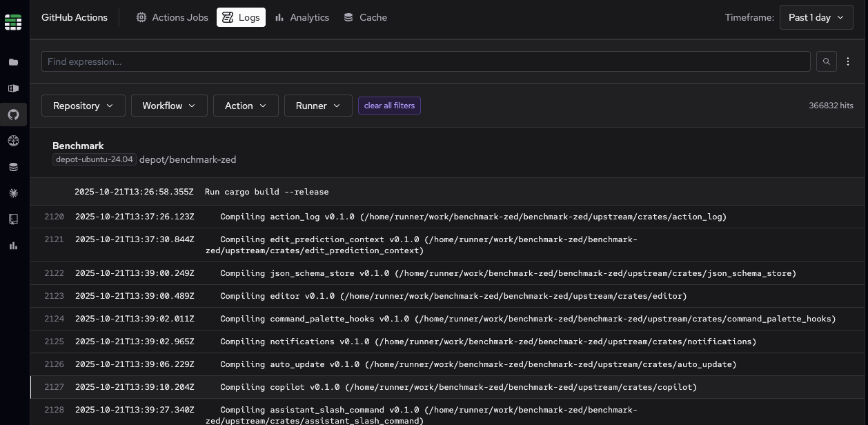This screenshot has width=868, height=425.
Task: Open the database stack icon in sidebar
Action: (13, 166)
